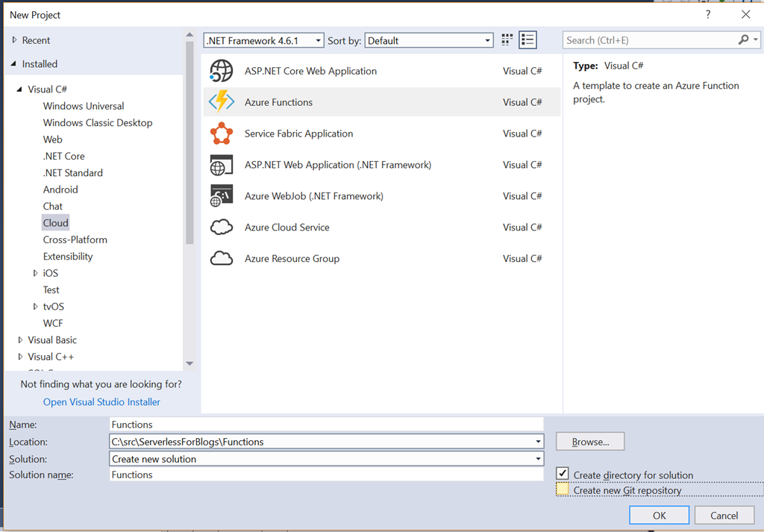This screenshot has height=532, width=764.
Task: Select the Azure WebJob template icon
Action: (222, 196)
